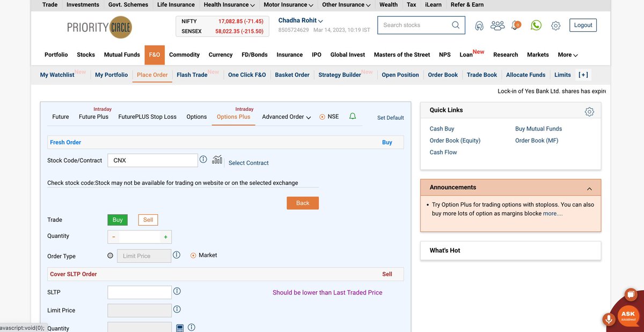Click the announcement 'more....' link
Image resolution: width=644 pixels, height=332 pixels.
pos(553,213)
